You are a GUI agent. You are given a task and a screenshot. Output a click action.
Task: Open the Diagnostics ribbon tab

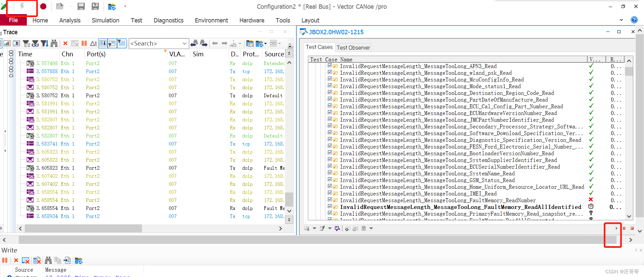point(168,20)
